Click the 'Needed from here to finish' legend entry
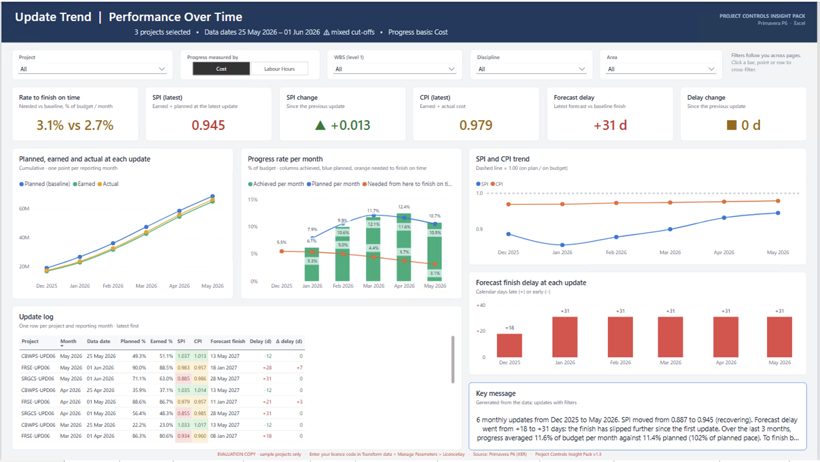820x462 pixels. (407, 184)
